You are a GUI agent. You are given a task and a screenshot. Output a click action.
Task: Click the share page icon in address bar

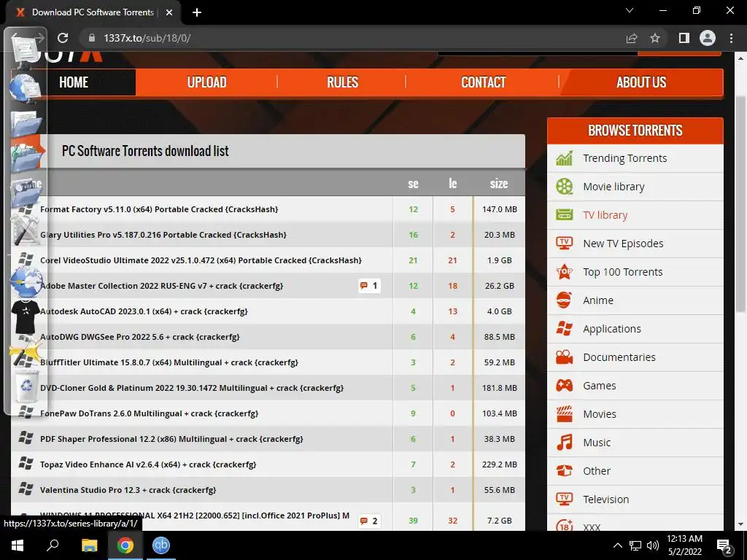tap(632, 38)
